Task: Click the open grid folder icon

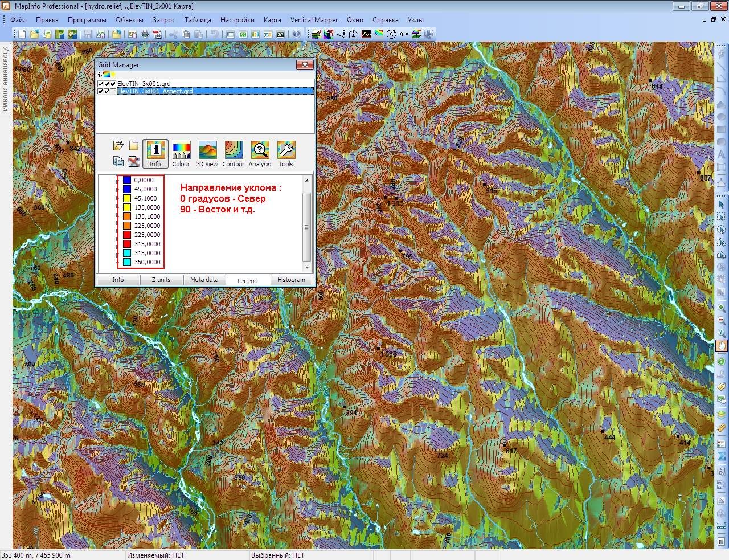Action: pos(118,146)
